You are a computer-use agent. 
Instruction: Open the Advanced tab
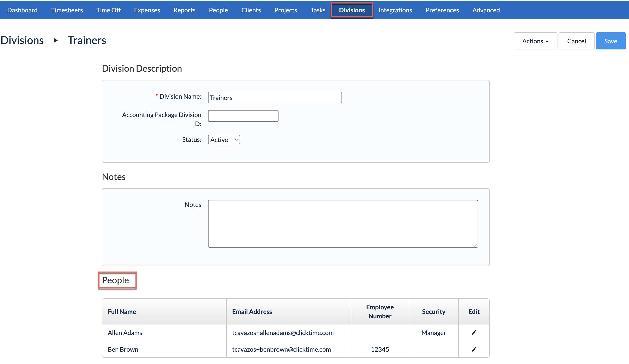point(486,10)
